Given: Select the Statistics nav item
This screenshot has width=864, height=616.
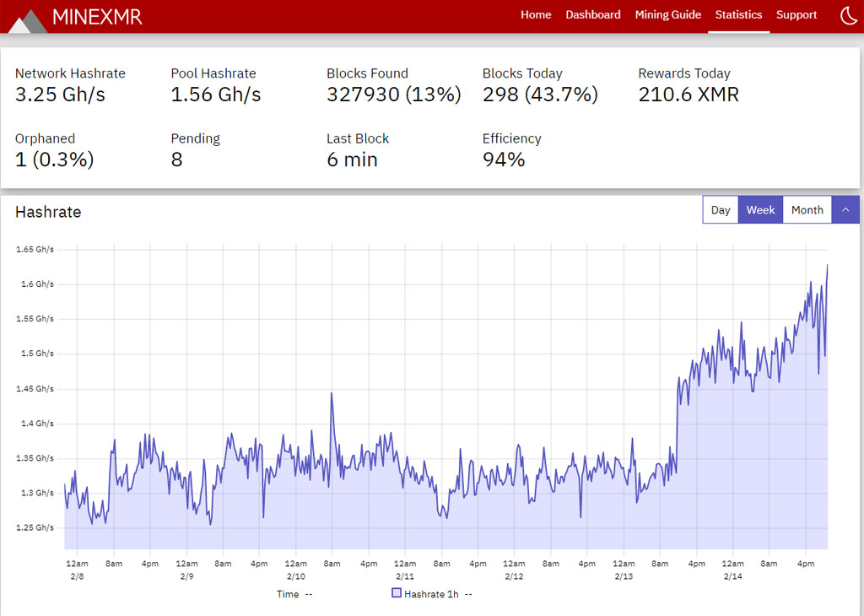Looking at the screenshot, I should click(x=738, y=15).
